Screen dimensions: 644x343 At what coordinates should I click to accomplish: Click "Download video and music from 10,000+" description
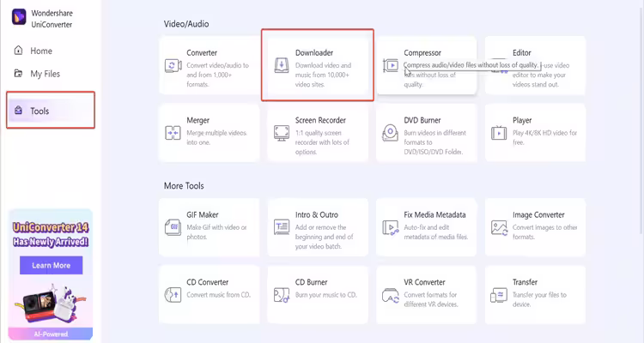(x=323, y=75)
